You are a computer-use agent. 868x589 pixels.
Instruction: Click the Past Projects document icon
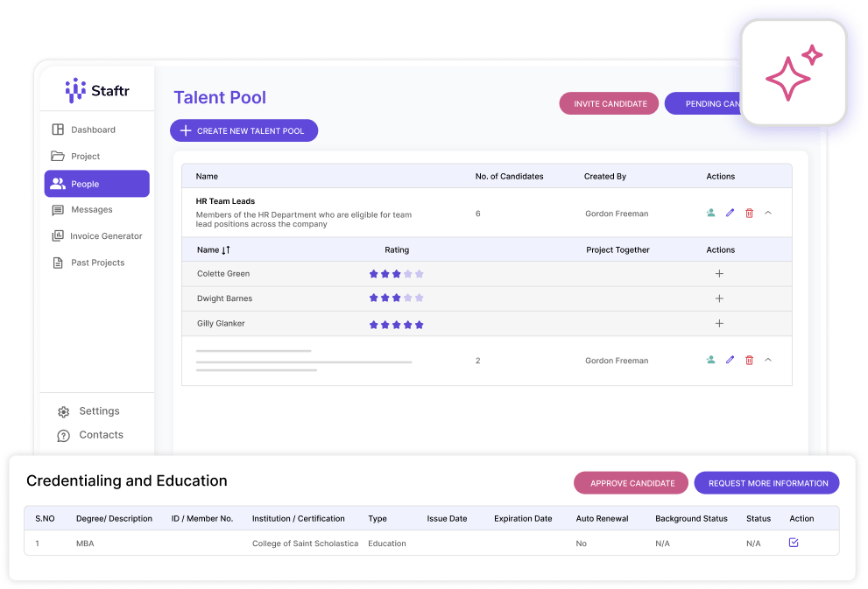(58, 263)
